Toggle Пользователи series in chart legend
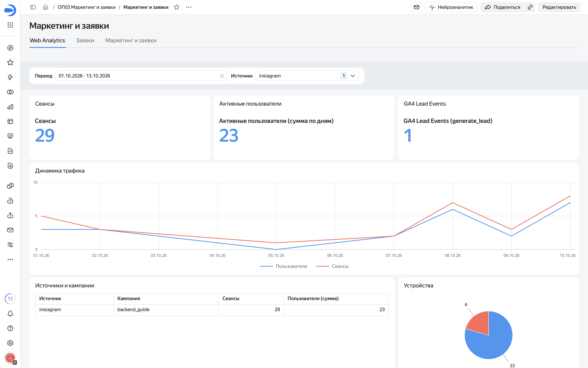The height and width of the screenshot is (368, 588). tap(284, 266)
